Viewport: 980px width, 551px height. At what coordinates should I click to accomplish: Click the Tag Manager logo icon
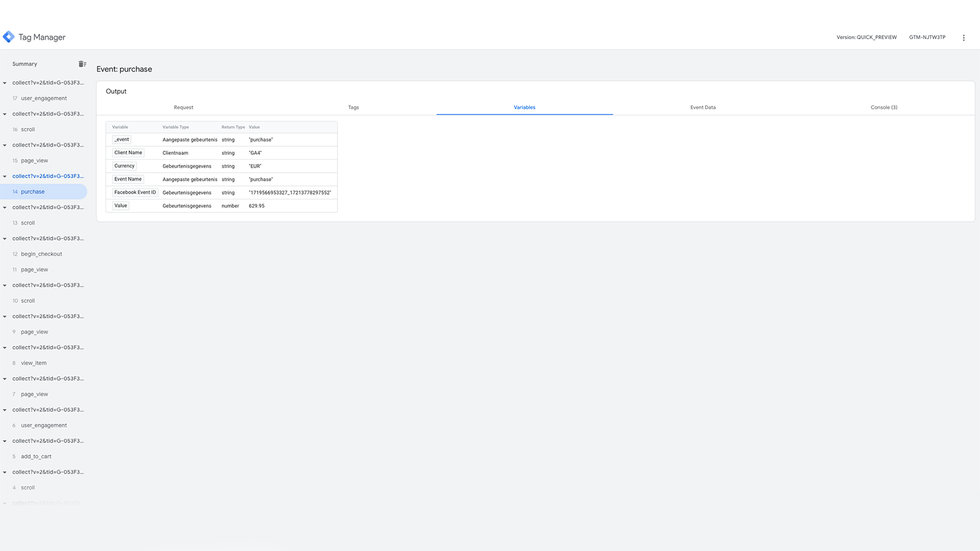9,37
